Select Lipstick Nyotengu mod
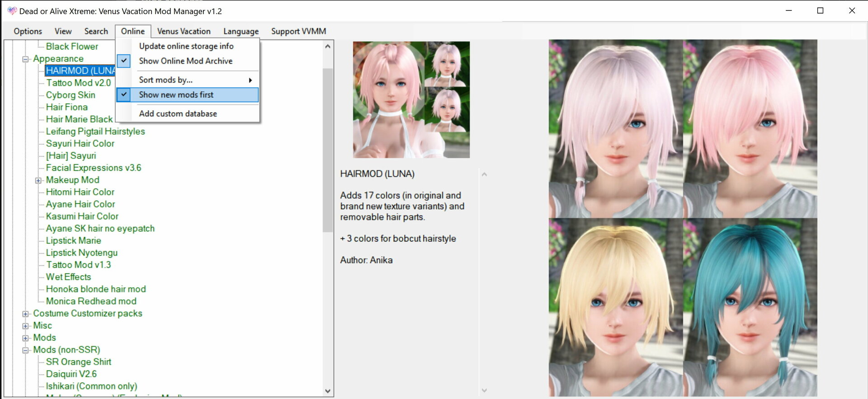Screen dimensions: 868x399 81,253
